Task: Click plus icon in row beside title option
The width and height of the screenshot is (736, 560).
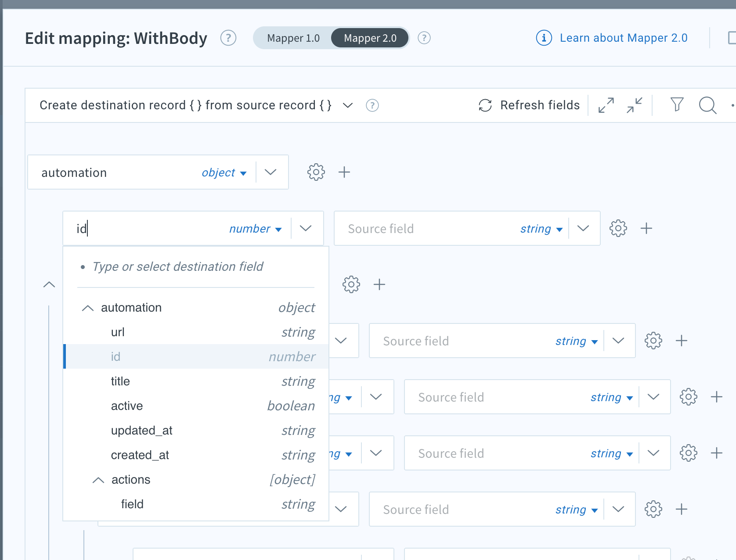Action: point(717,397)
